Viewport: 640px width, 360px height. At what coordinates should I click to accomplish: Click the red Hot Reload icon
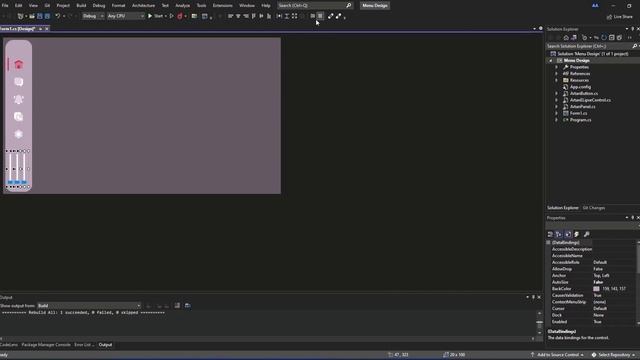180,16
